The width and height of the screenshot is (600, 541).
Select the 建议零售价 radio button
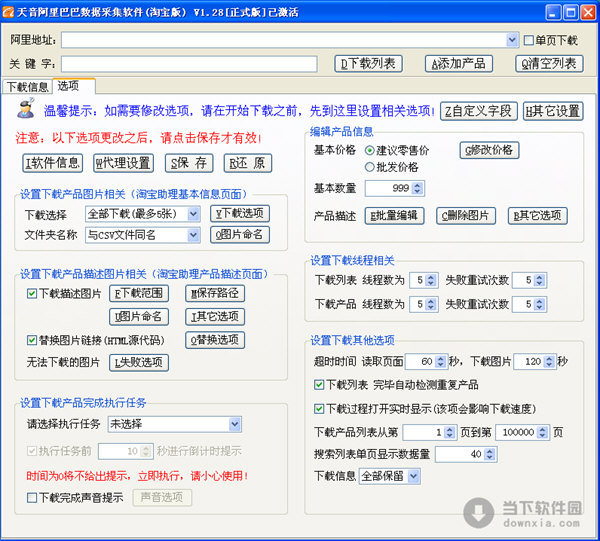pos(370,150)
